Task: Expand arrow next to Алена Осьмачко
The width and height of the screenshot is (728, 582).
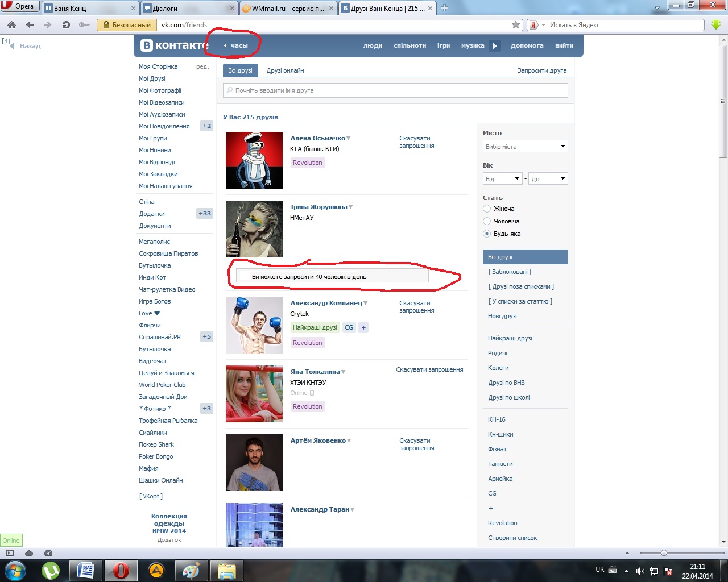Action: pos(349,139)
